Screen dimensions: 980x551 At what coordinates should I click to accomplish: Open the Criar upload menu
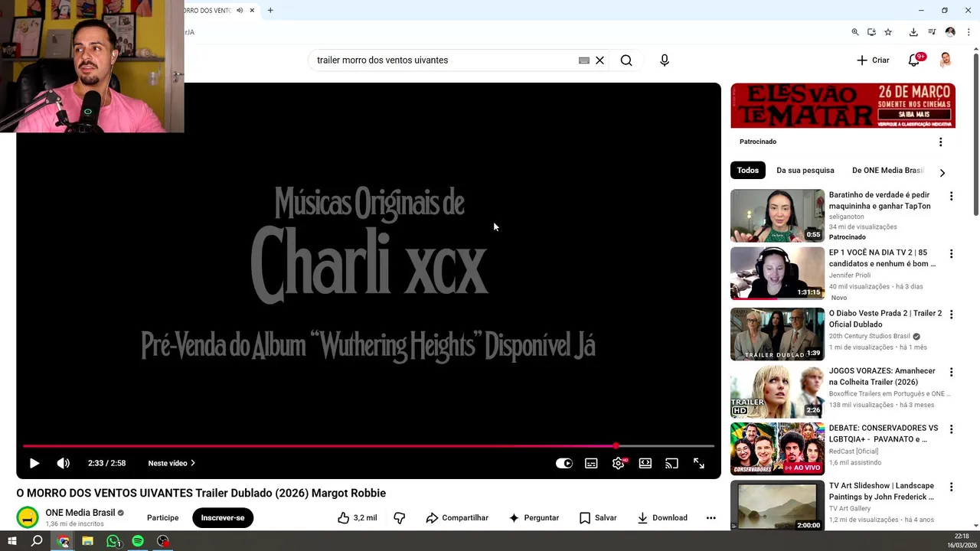(873, 60)
